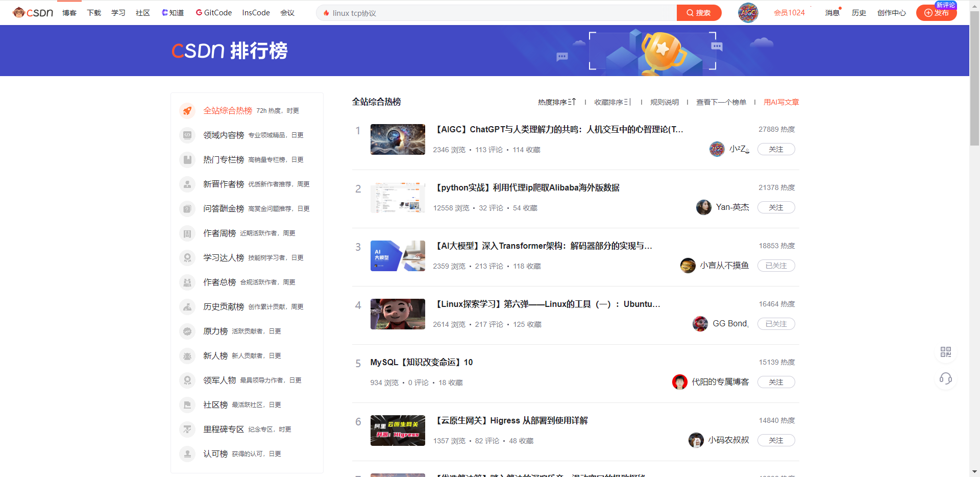Follow 代阳的专属博客 with 关注 button
980x477 pixels.
coord(776,382)
